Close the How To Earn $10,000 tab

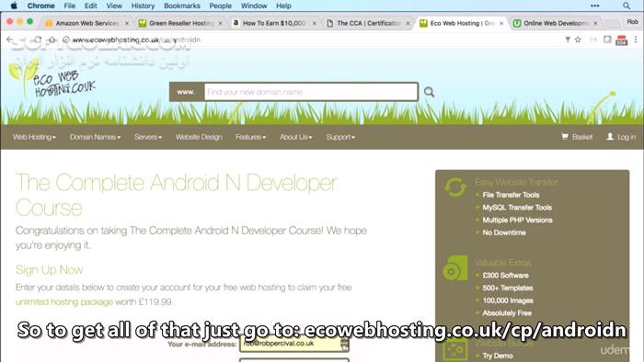(x=315, y=23)
